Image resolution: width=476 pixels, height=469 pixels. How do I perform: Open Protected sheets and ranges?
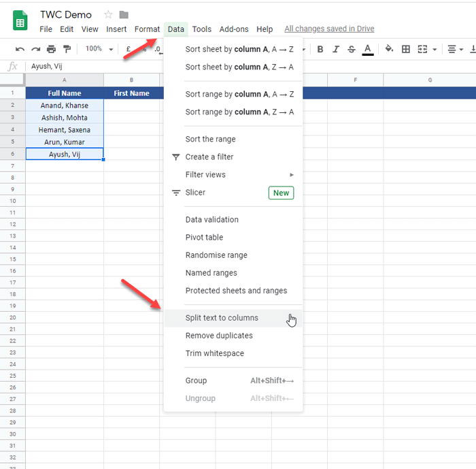tap(233, 291)
